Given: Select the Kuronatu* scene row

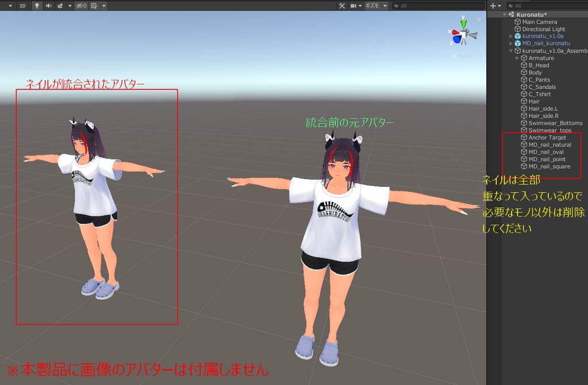Looking at the screenshot, I should click(537, 14).
